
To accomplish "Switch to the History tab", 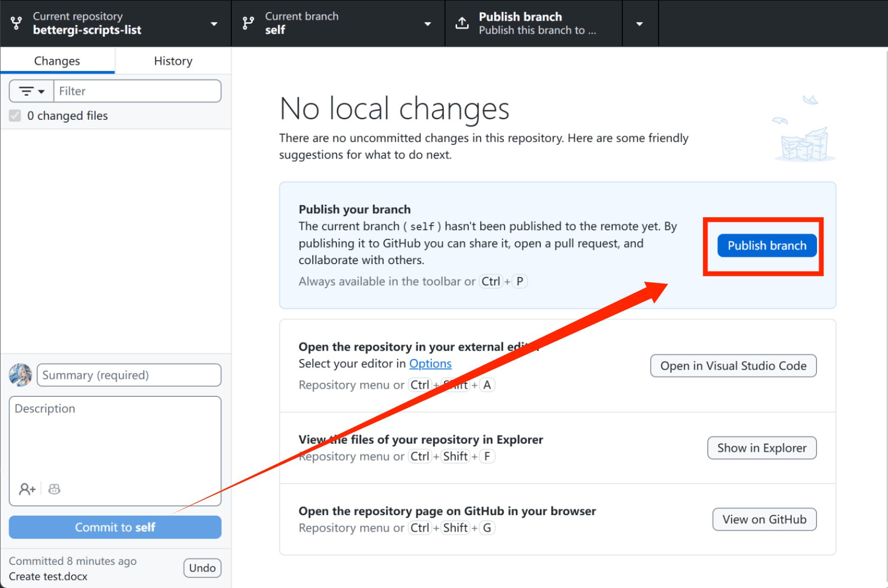I will click(173, 61).
